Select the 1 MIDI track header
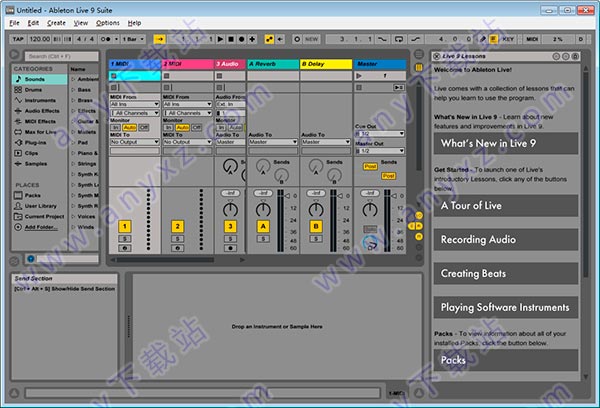 [x=135, y=64]
